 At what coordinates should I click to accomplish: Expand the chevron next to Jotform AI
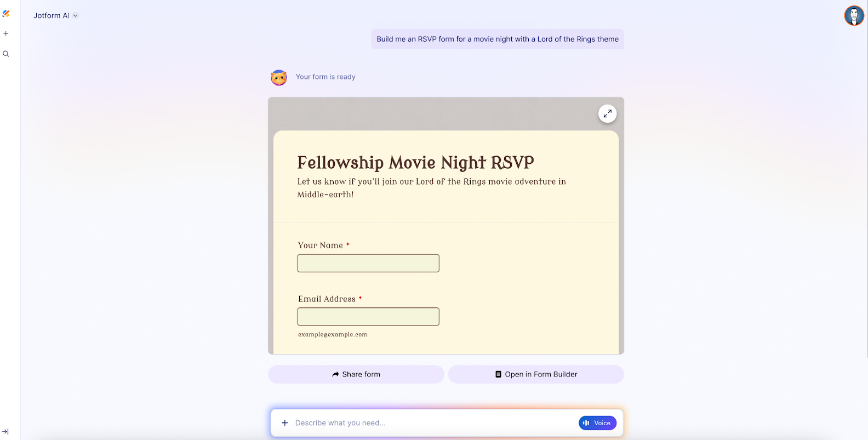coord(76,15)
